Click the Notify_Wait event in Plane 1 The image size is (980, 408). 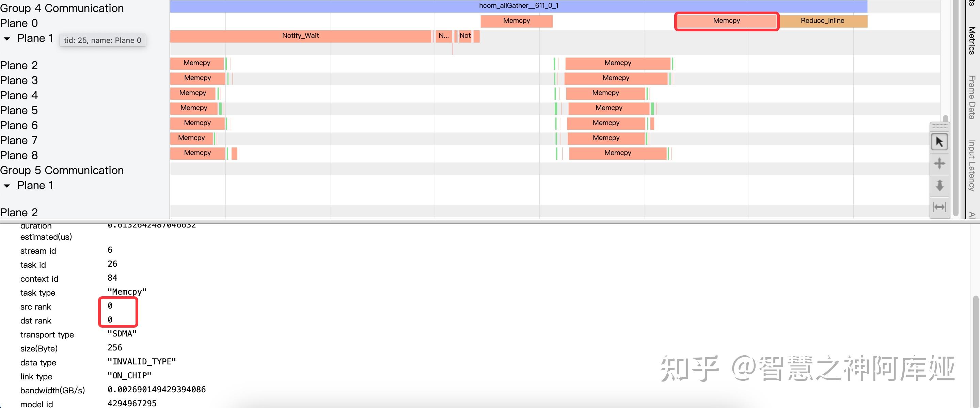(x=301, y=35)
